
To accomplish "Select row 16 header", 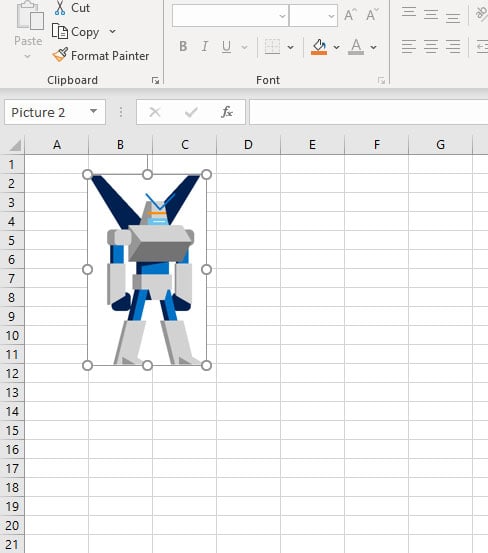I will 12,449.
